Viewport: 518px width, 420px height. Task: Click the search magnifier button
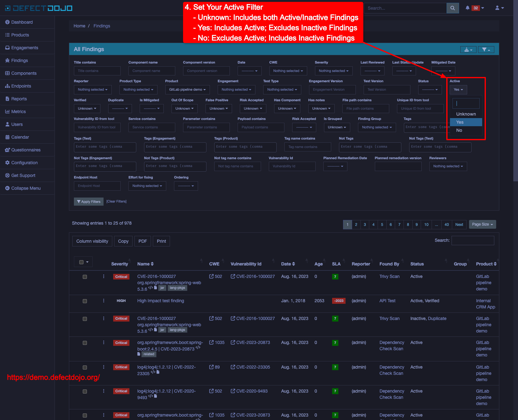click(x=453, y=8)
